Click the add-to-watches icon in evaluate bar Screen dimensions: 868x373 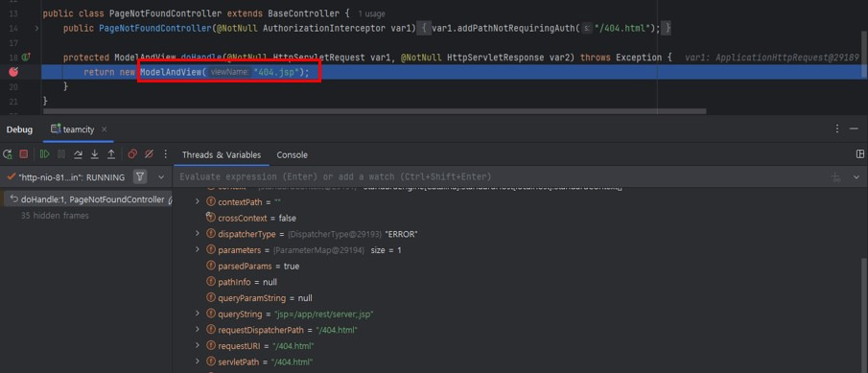click(x=836, y=177)
